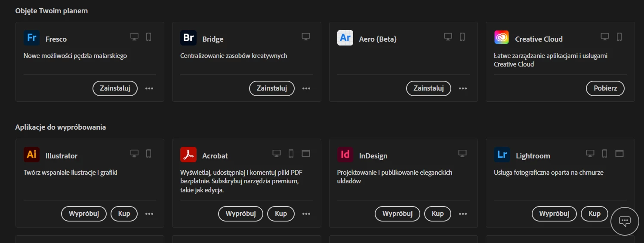This screenshot has width=644, height=243.
Task: Download Creative Cloud via Pobierz
Action: click(605, 88)
